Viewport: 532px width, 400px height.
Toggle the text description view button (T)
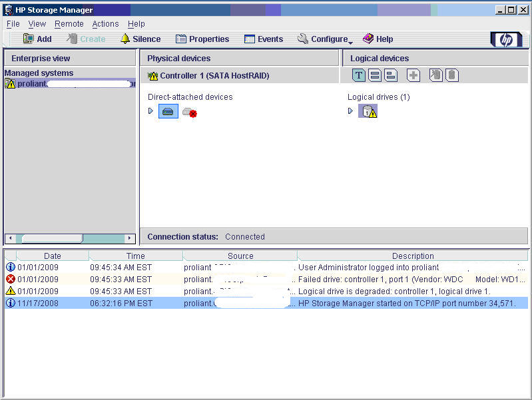tap(359, 75)
